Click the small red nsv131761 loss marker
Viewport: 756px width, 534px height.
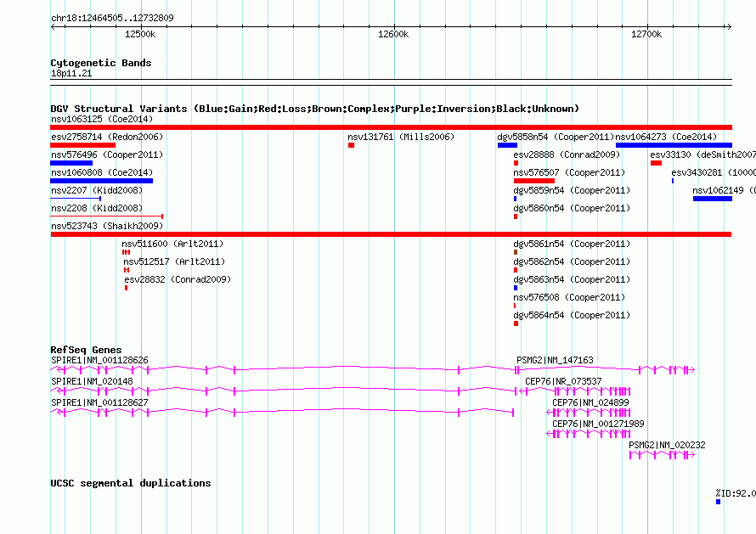click(x=351, y=145)
